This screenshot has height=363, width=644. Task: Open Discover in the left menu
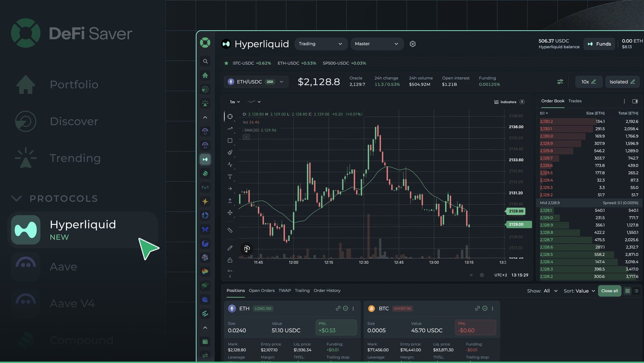coord(57,121)
